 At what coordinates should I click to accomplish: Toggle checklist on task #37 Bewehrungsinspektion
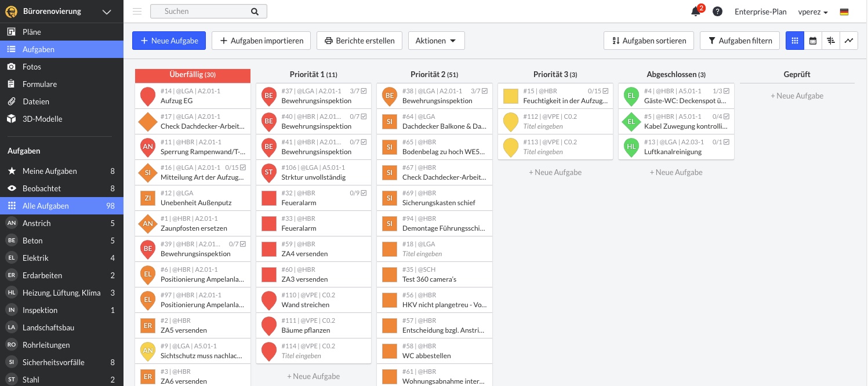(x=364, y=91)
